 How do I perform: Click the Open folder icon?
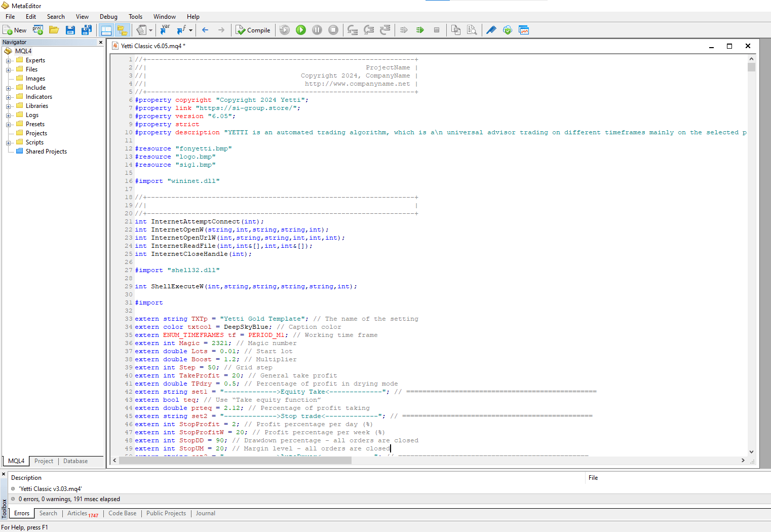(x=54, y=30)
